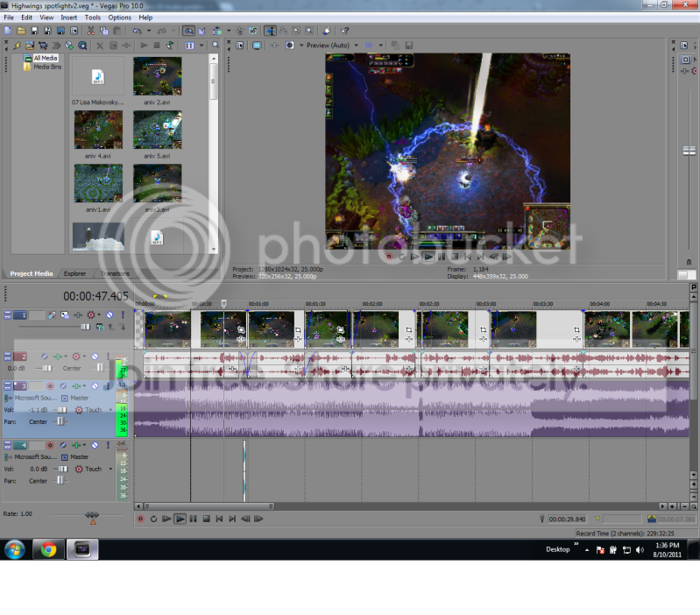Switch to the Explorer tab

[x=74, y=273]
